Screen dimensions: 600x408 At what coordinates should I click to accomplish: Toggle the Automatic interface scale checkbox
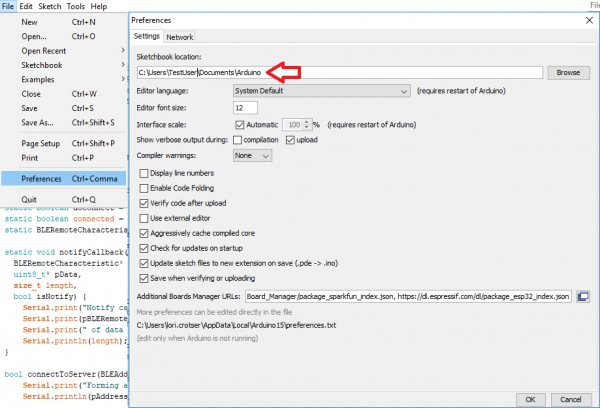[x=240, y=125]
